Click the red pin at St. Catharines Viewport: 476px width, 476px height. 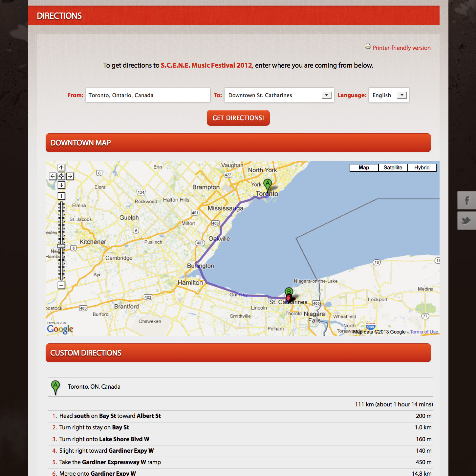coord(288,298)
